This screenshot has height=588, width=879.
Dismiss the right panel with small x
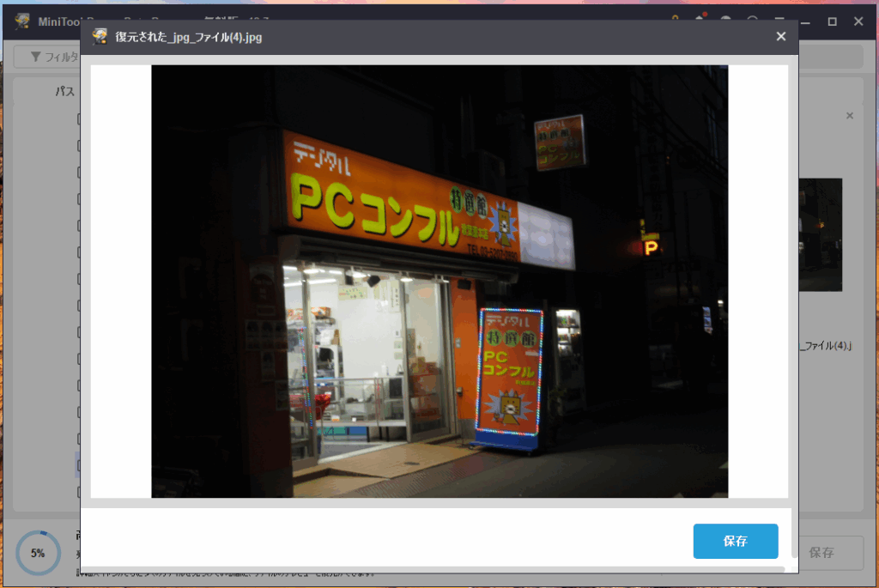pos(850,115)
